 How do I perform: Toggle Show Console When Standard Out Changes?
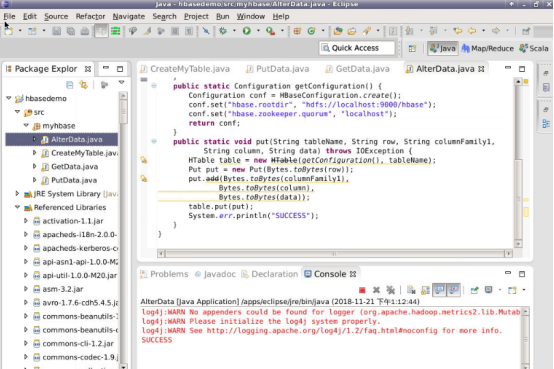click(x=440, y=290)
